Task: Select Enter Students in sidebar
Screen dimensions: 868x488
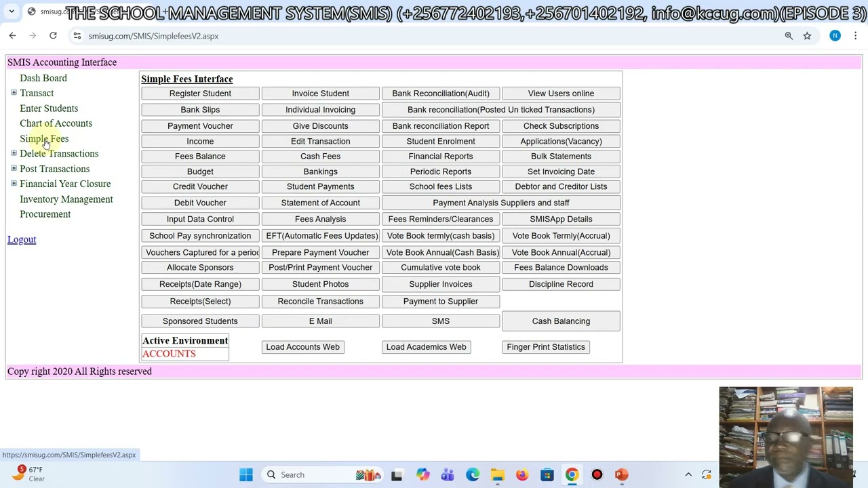Action: [49, 108]
